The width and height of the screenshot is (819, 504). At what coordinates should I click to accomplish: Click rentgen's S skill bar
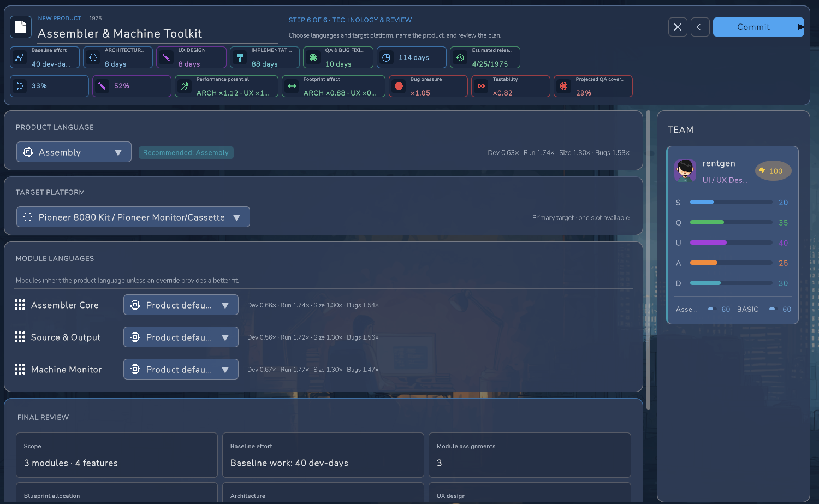[x=731, y=202]
